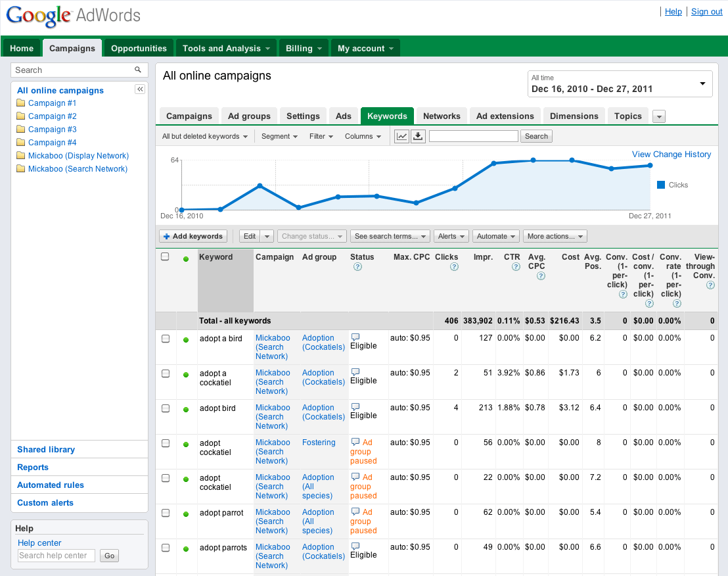Open the Billing menu
The width and height of the screenshot is (728, 576).
point(304,48)
